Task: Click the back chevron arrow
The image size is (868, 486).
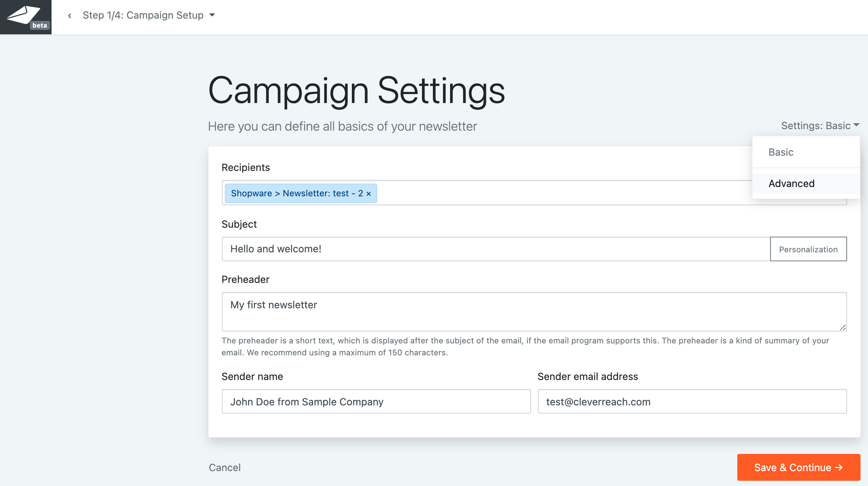Action: [x=69, y=16]
